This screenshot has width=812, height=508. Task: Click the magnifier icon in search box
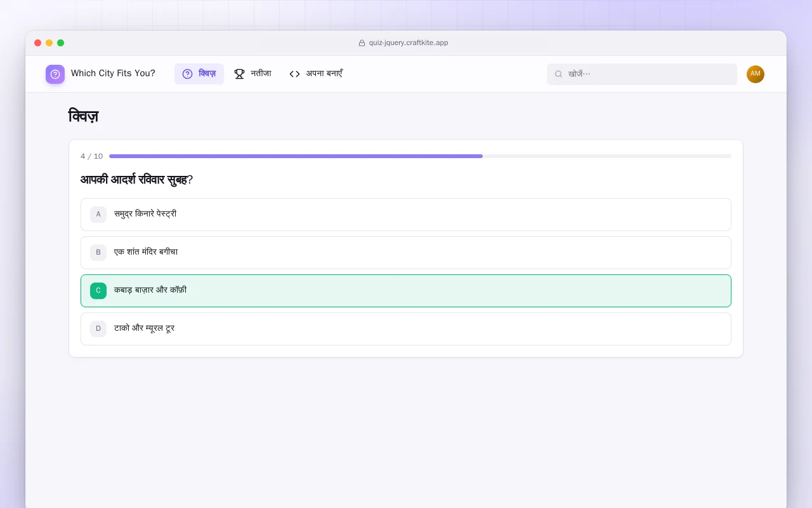(x=559, y=74)
